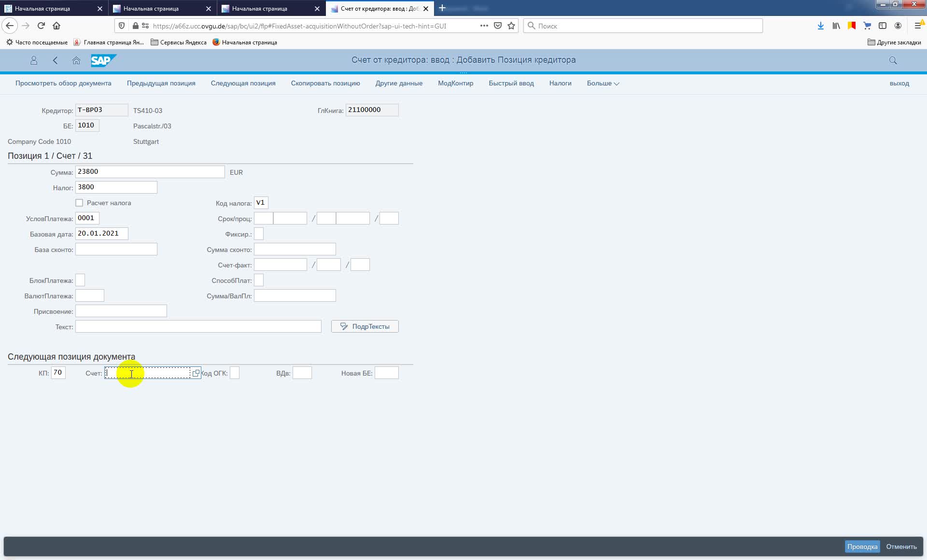
Task: Go to Следующая позиция
Action: pos(243,83)
